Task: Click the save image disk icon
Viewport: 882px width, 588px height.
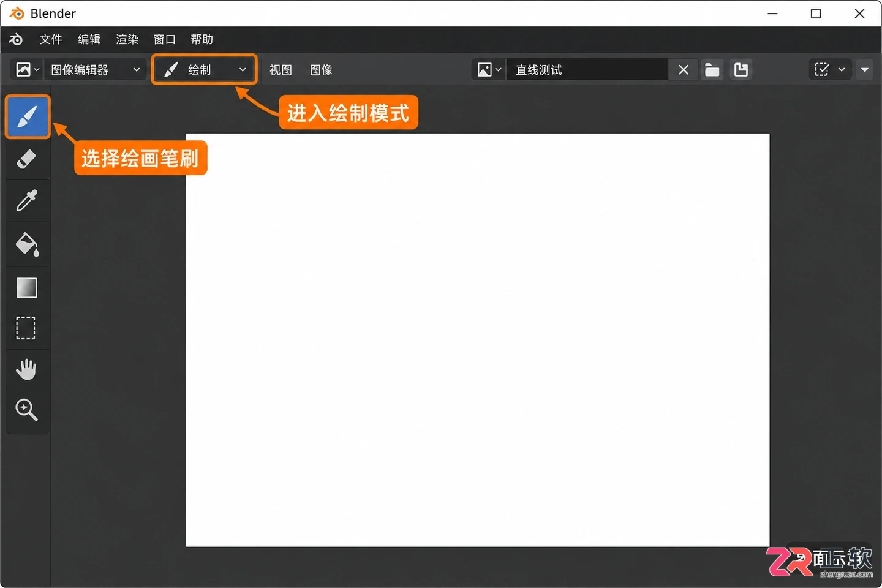Action: pos(741,70)
